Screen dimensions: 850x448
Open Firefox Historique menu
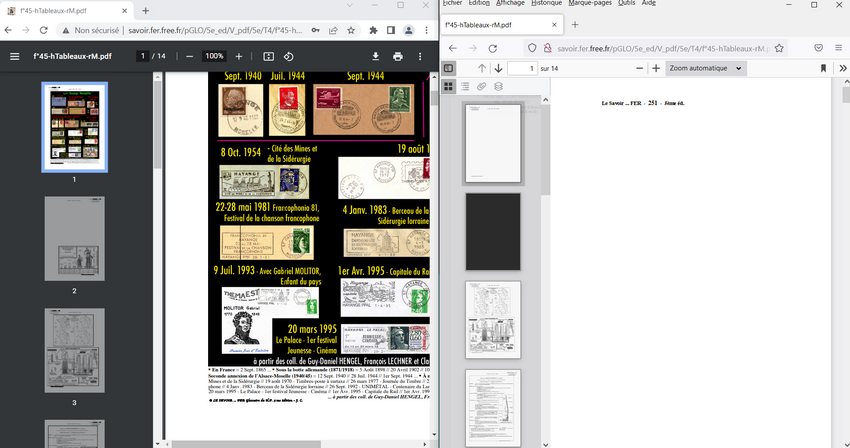(546, 3)
